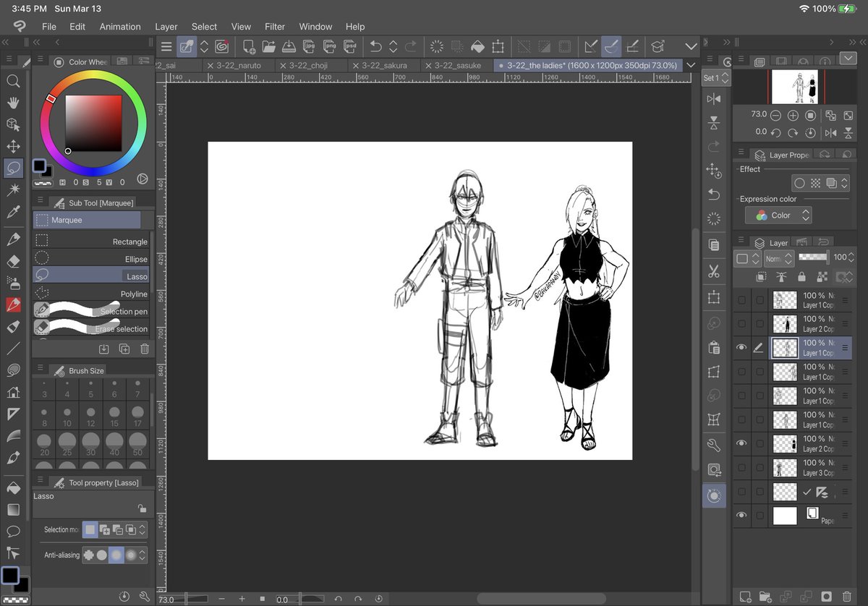Click the Scale/Rotate transform icon in command bar

click(498, 46)
